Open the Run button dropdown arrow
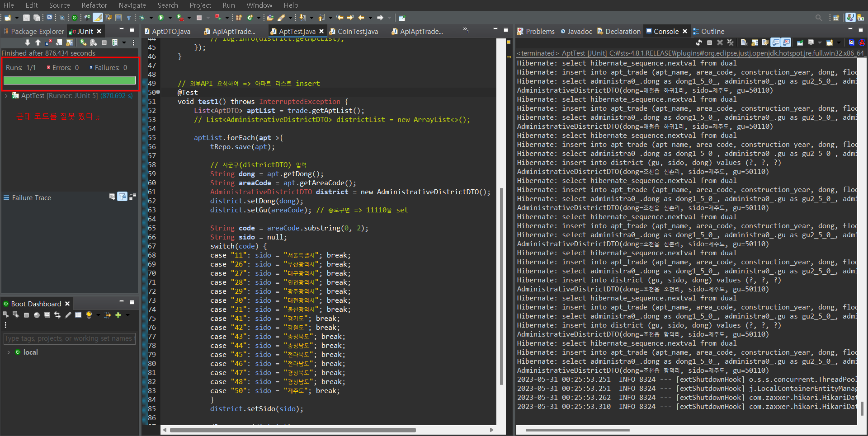868x436 pixels. click(x=170, y=18)
